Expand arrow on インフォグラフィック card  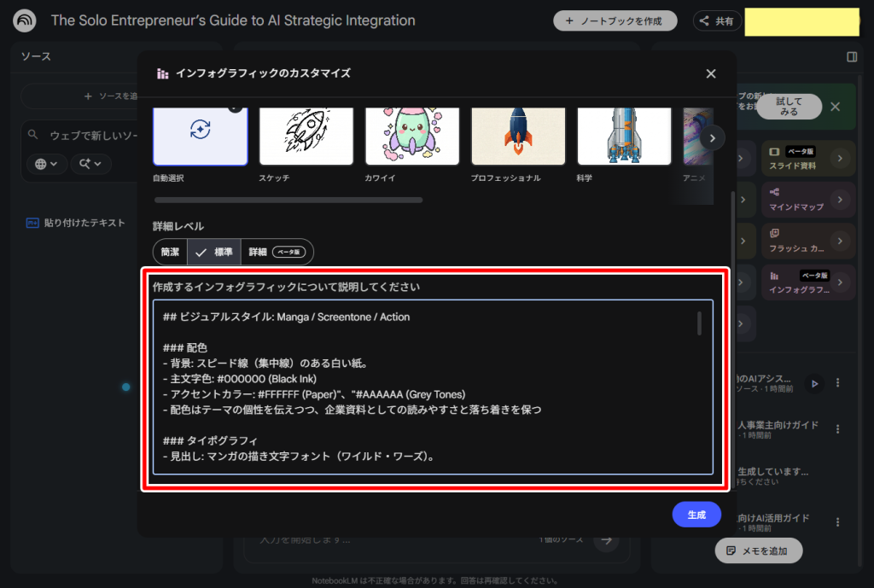point(840,282)
